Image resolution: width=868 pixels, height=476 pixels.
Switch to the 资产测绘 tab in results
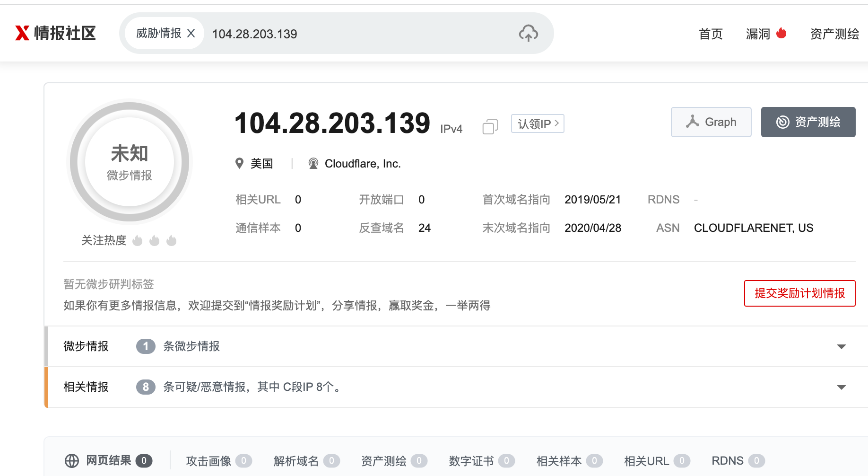(394, 461)
